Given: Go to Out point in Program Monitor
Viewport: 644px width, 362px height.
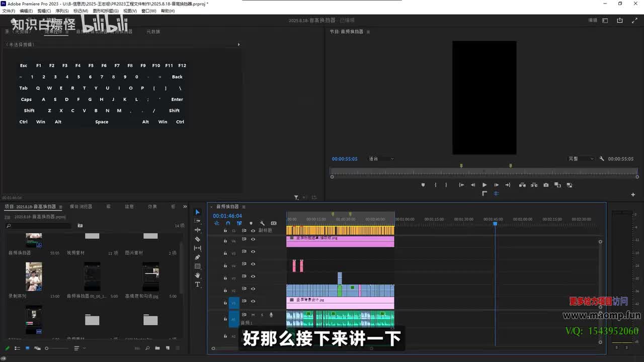Looking at the screenshot, I should [508, 185].
